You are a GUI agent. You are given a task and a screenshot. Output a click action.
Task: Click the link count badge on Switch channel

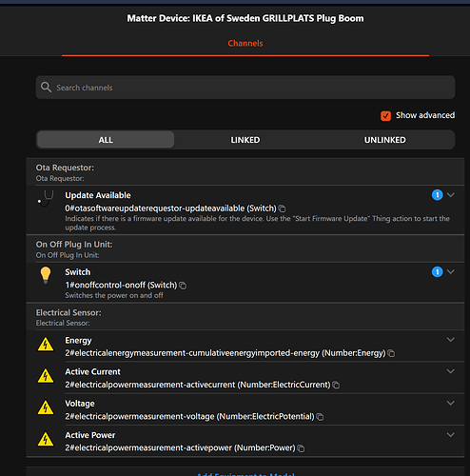[437, 271]
